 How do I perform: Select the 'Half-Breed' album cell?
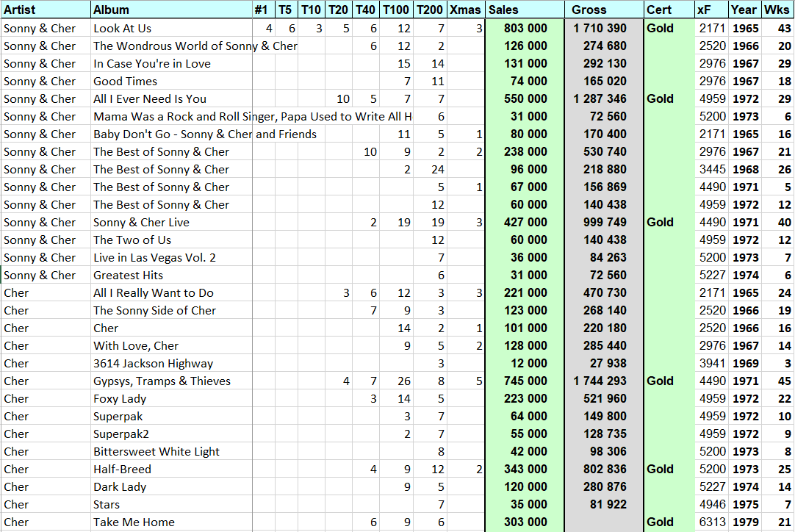[x=171, y=469]
